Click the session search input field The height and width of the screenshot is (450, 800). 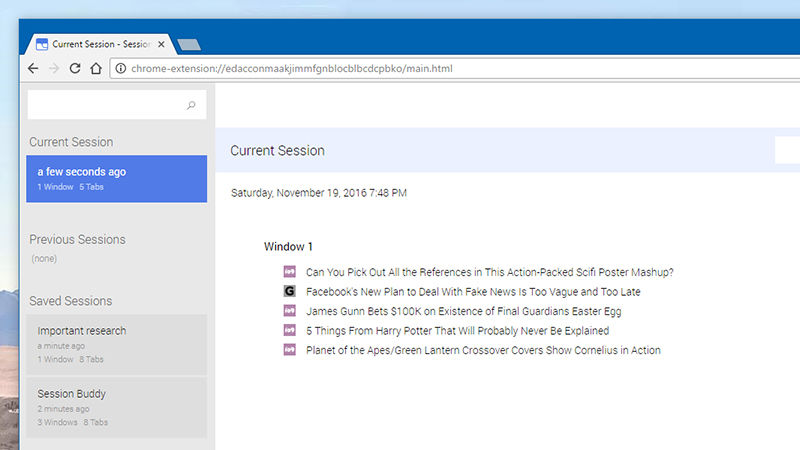point(117,105)
